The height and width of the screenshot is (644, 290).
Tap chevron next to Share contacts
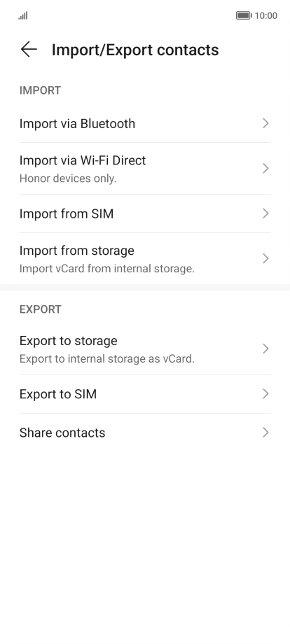[265, 433]
